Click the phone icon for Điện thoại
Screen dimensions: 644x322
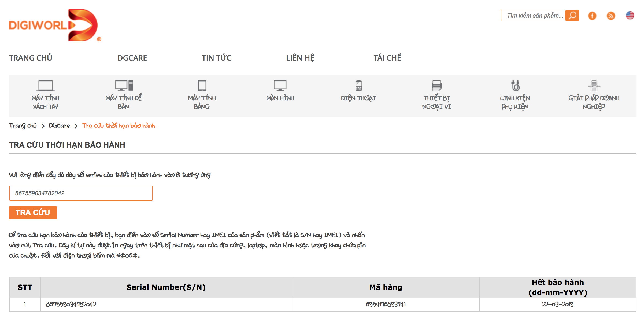point(358,86)
